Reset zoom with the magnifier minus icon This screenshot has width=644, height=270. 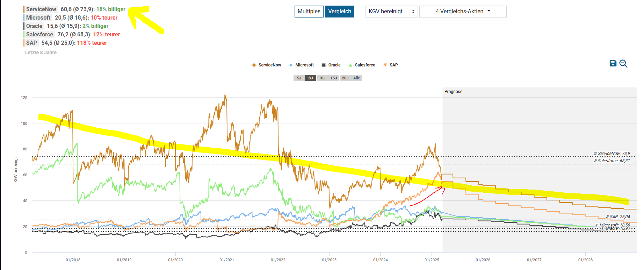pos(623,64)
